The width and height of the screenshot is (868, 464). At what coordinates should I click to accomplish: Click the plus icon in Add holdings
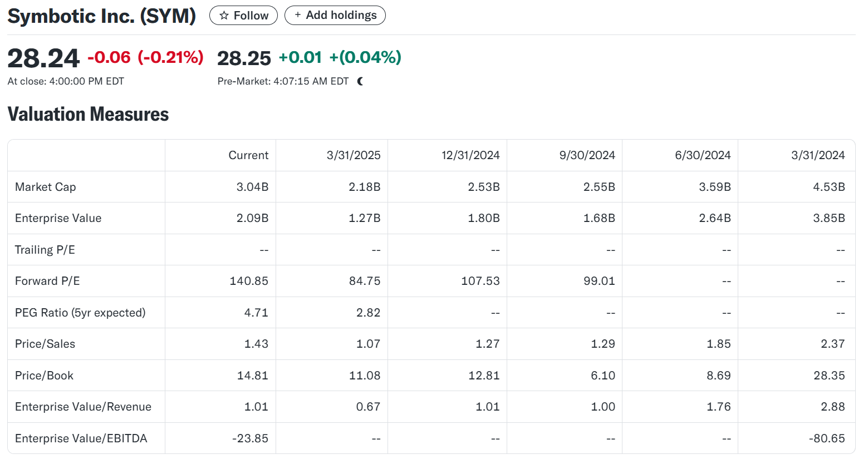tap(298, 15)
